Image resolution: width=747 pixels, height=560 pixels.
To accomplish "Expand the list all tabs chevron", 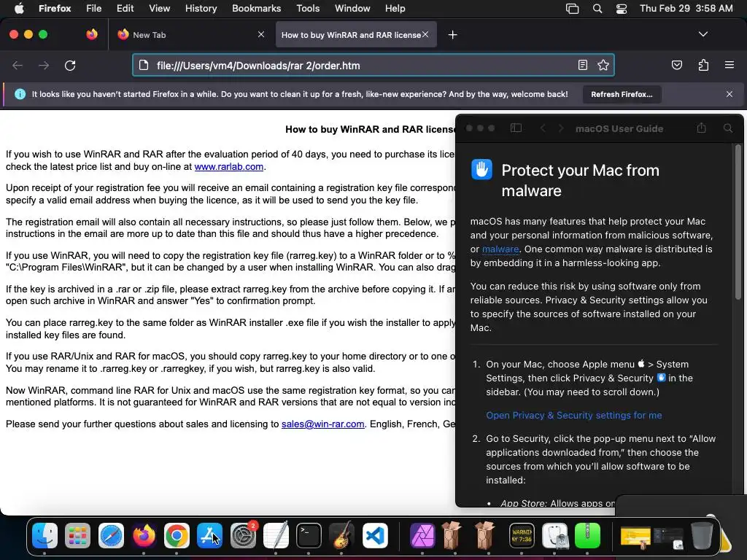I will coord(703,34).
